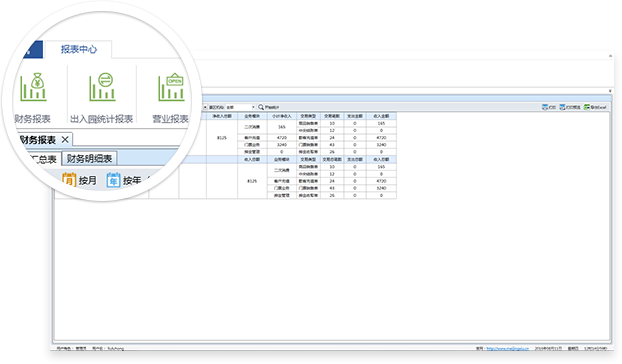Close the 财务报表 document tab
Image resolution: width=622 pixels, height=364 pixels.
click(65, 140)
